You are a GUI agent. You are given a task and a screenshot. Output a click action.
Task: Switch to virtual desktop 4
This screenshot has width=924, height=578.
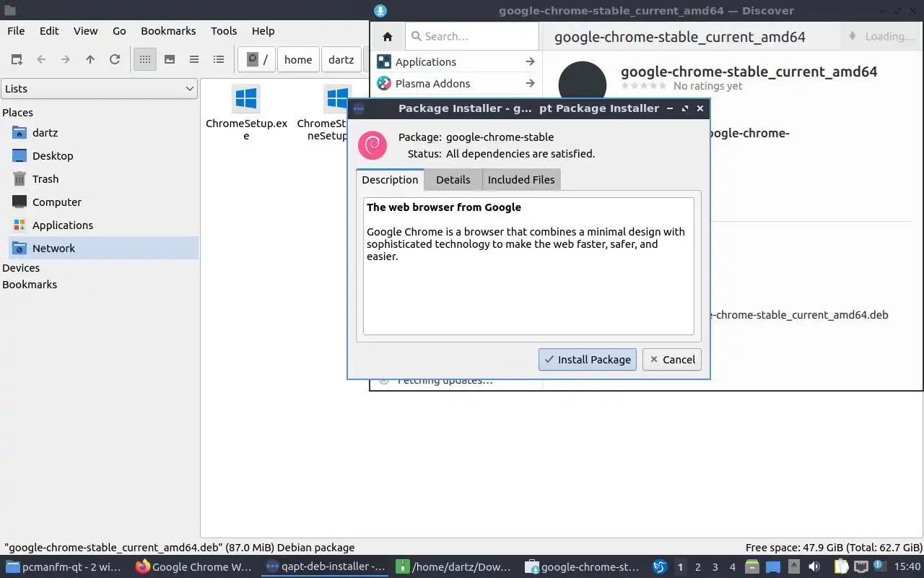click(x=732, y=567)
